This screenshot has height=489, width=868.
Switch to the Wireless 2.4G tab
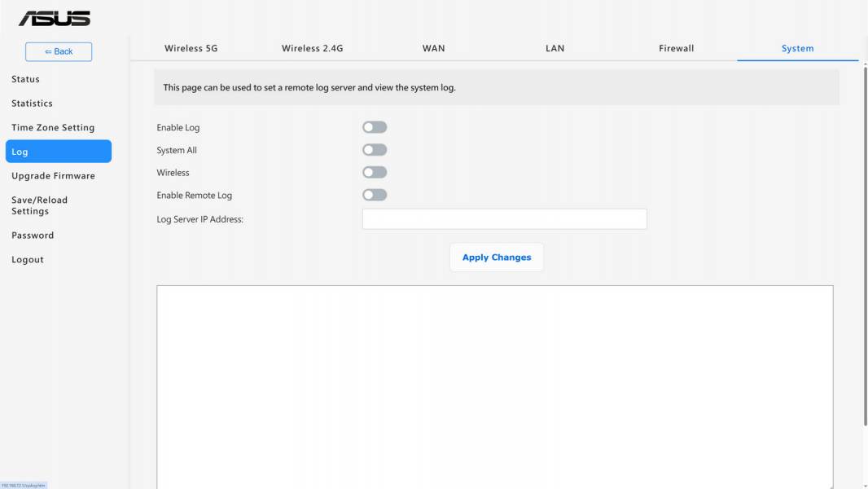pos(312,48)
